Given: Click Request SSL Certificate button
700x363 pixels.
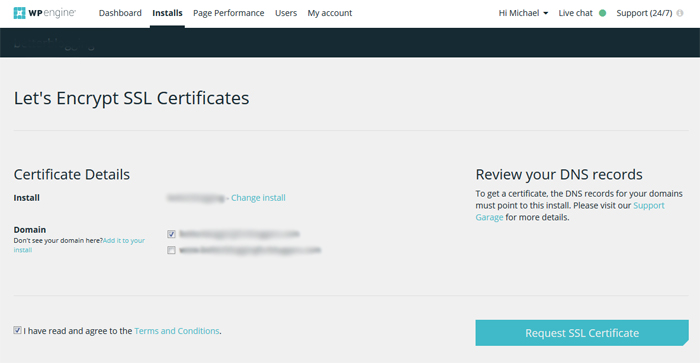Looking at the screenshot, I should click(582, 333).
